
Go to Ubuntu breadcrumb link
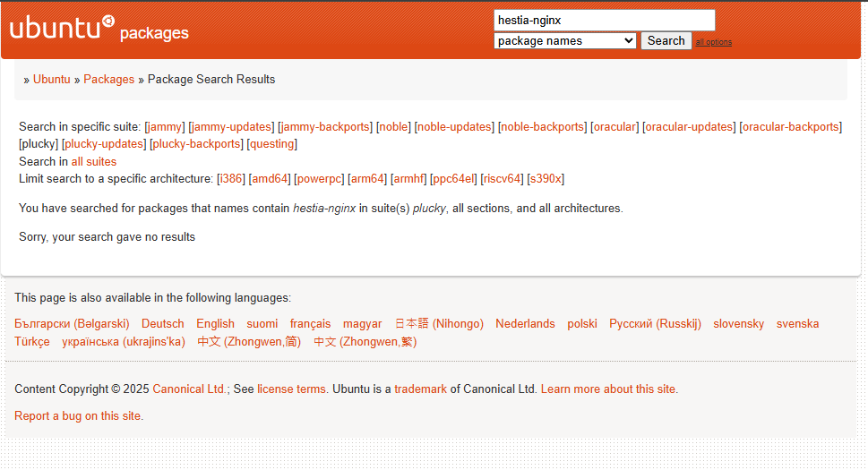[51, 79]
